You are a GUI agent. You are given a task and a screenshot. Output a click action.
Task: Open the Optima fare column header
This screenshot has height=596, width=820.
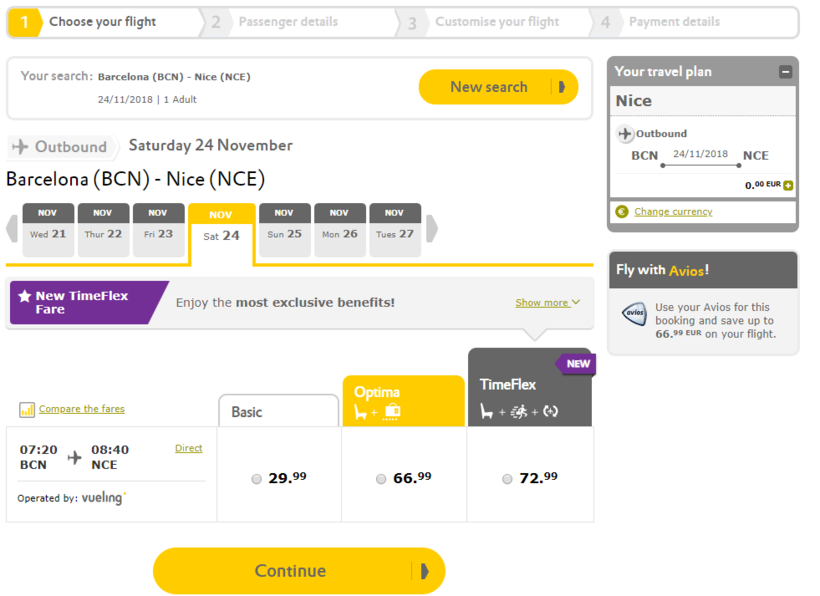(403, 401)
